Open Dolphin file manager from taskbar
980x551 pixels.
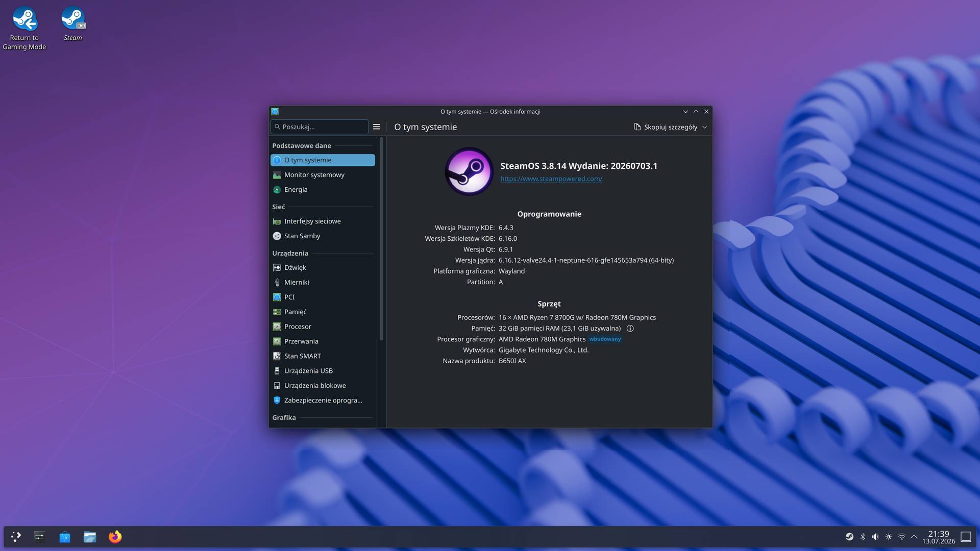click(90, 537)
